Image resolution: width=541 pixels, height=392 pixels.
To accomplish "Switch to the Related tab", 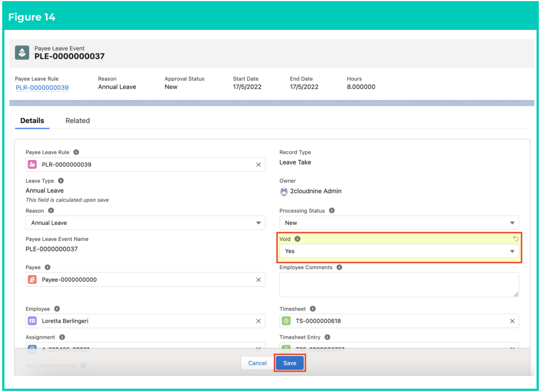I will 78,121.
